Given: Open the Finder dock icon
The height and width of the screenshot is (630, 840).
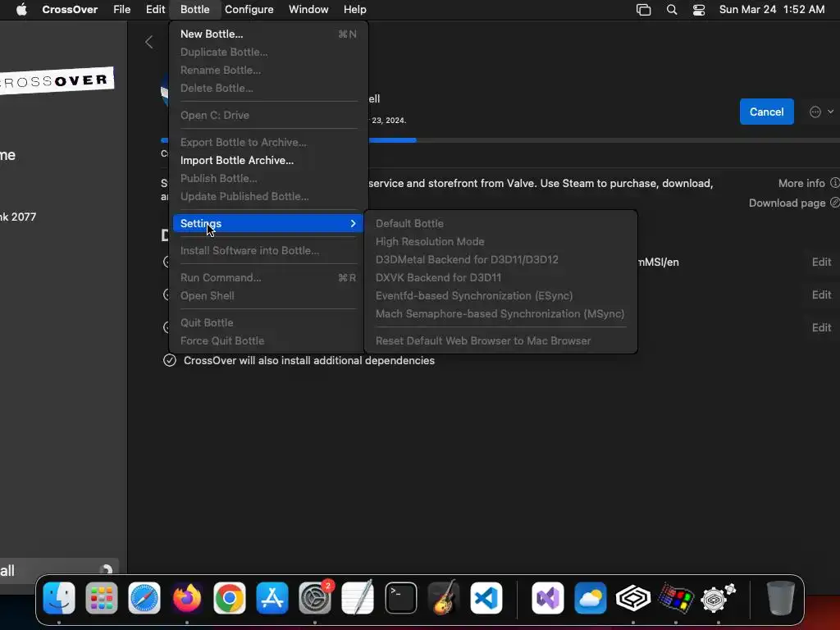Looking at the screenshot, I should point(59,597).
